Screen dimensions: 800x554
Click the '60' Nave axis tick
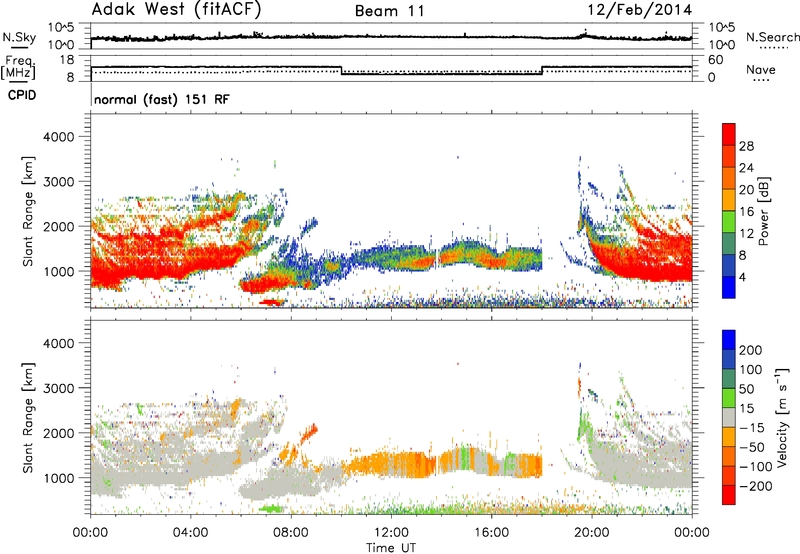tap(716, 60)
